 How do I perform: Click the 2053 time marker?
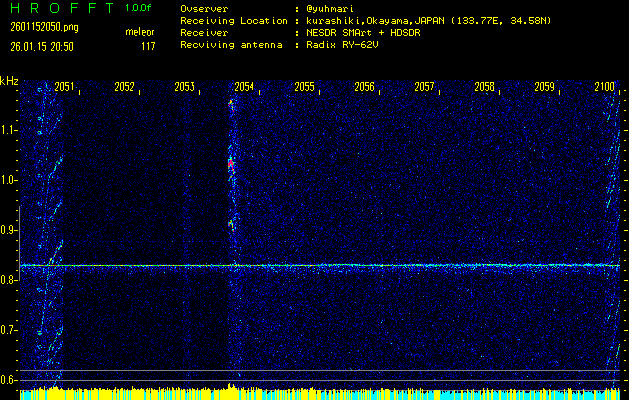(x=185, y=87)
